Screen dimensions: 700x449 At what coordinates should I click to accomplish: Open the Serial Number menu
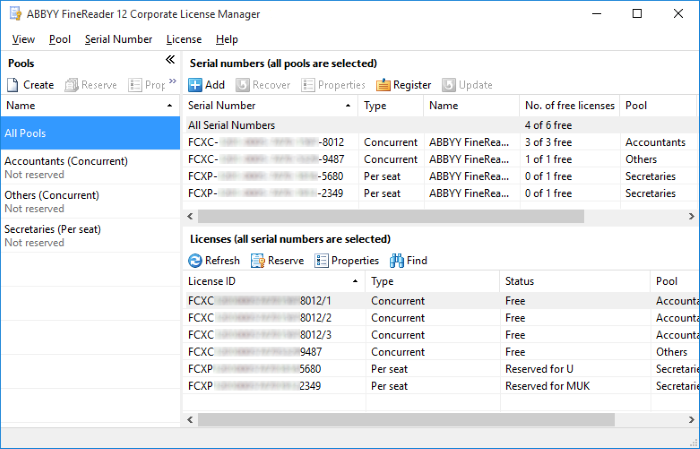tap(118, 39)
